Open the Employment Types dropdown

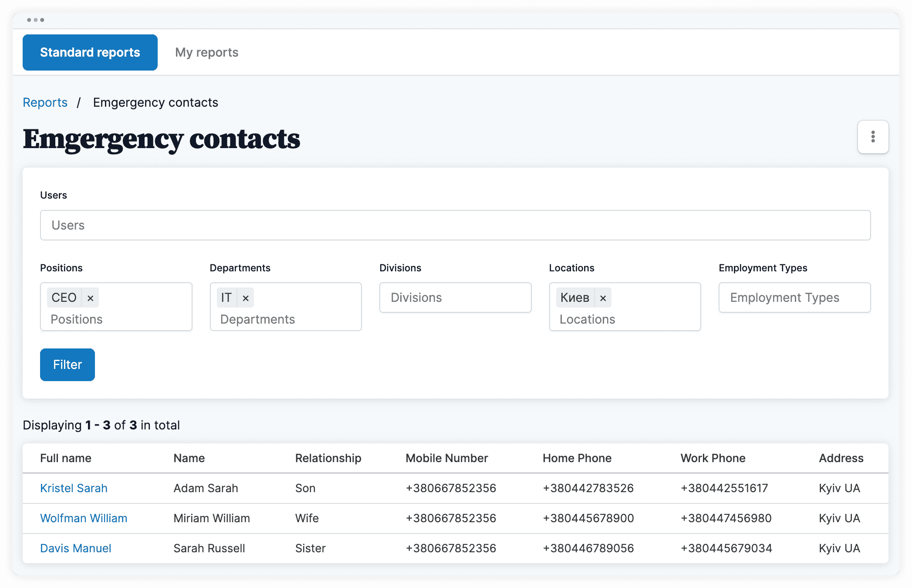click(794, 297)
